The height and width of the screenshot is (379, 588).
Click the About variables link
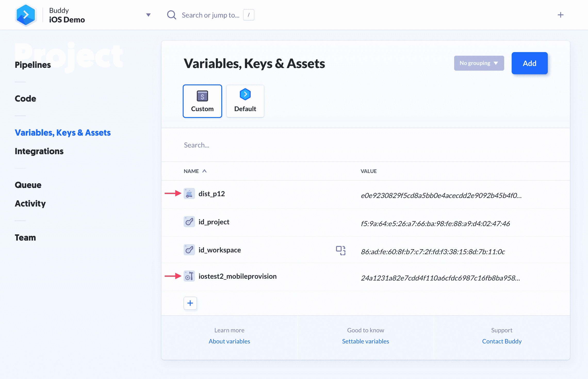tap(229, 341)
